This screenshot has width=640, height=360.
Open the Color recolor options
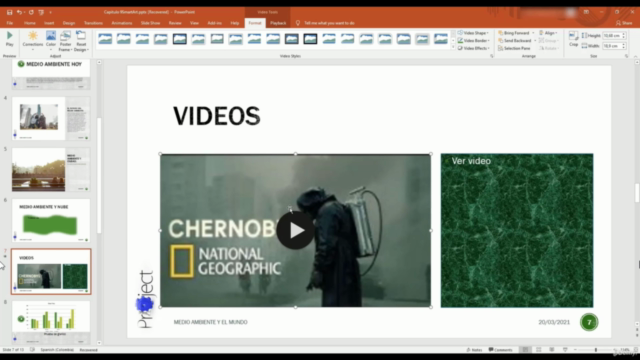tap(51, 40)
